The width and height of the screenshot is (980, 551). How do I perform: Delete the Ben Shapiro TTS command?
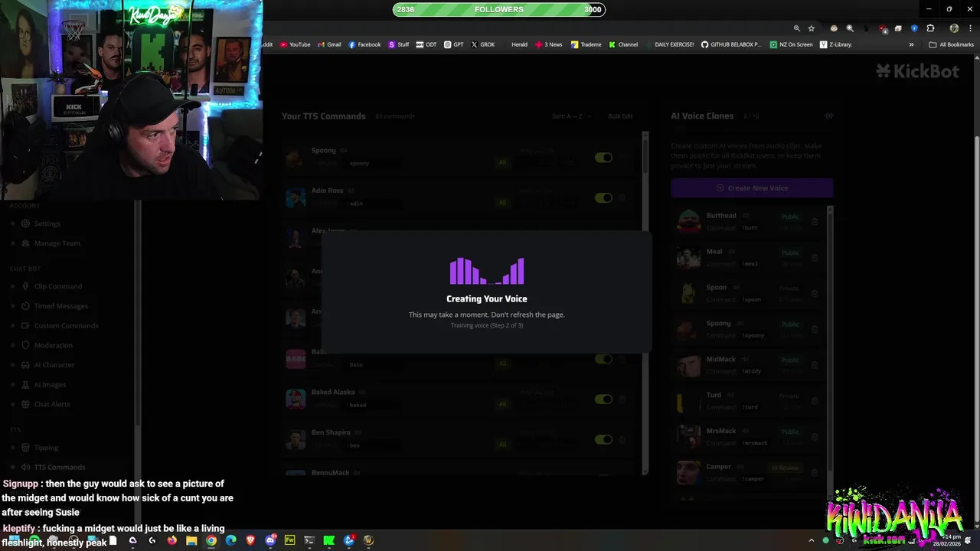coord(622,439)
